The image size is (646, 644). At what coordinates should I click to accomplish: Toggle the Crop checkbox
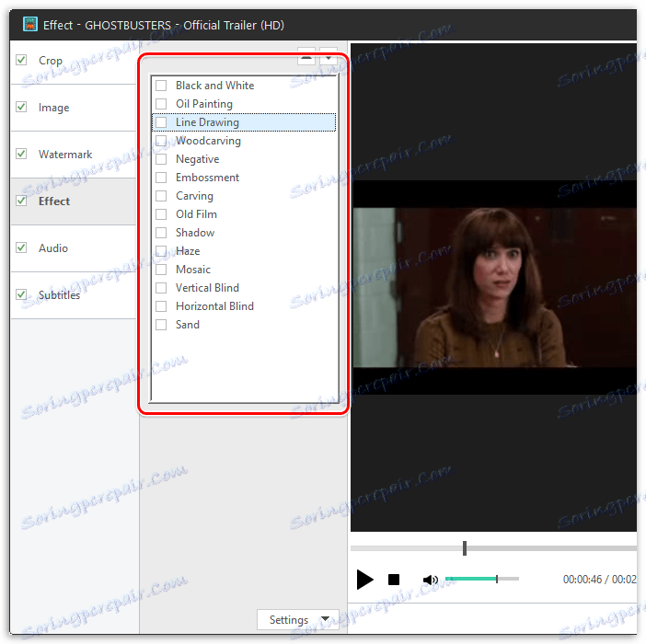21,60
